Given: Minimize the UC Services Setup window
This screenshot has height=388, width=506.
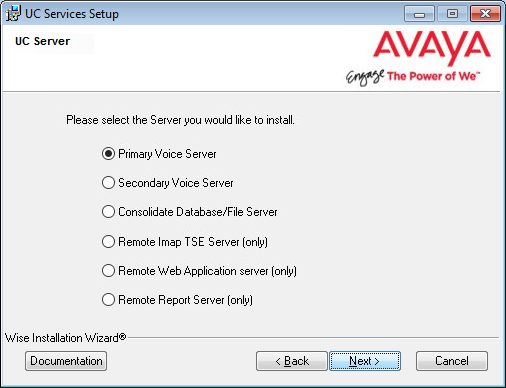Looking at the screenshot, I should [419, 14].
